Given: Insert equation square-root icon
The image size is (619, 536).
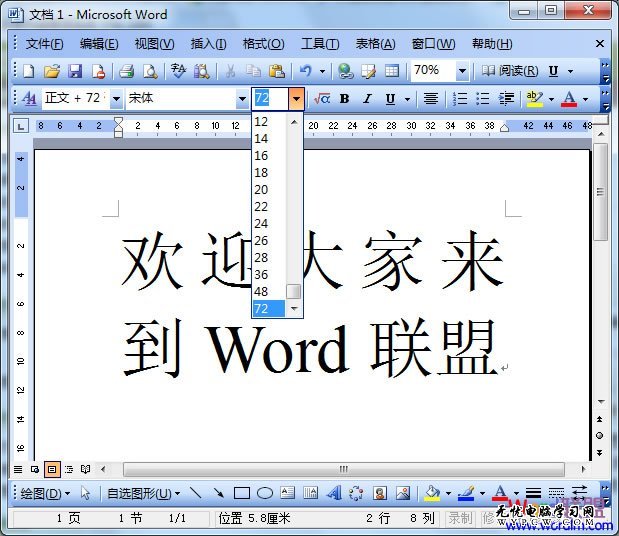Looking at the screenshot, I should click(322, 98).
